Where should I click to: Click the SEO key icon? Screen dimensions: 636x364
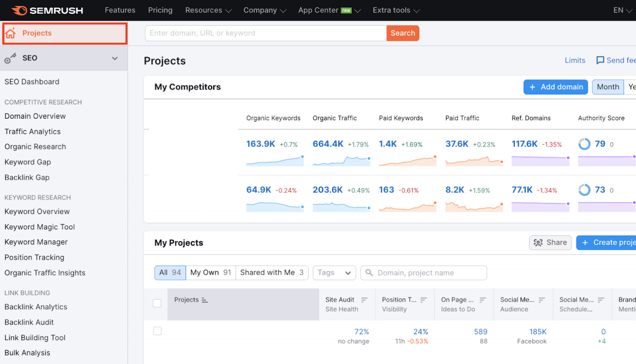tap(10, 58)
